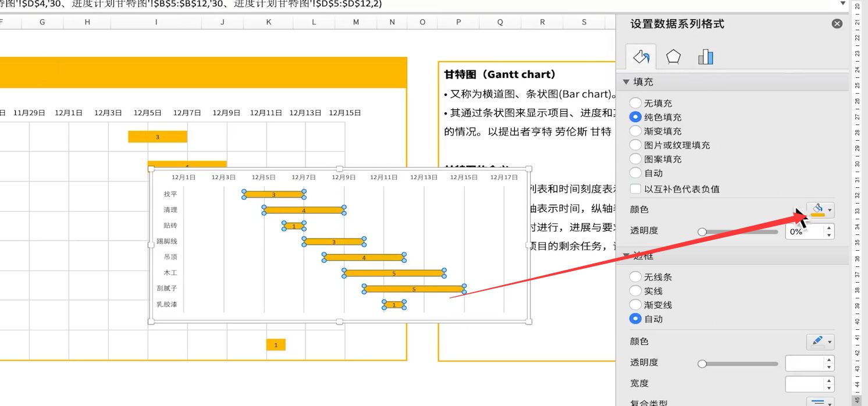Click the border color pen icon
The height and width of the screenshot is (406, 868).
(817, 341)
